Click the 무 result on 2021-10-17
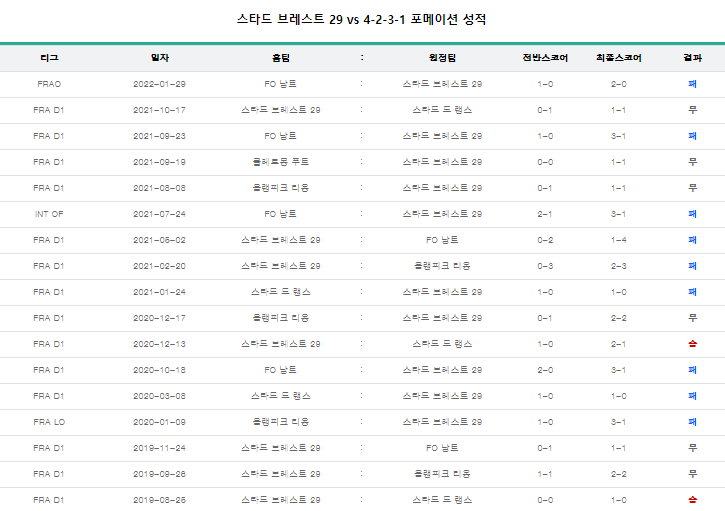The image size is (725, 511). click(692, 110)
